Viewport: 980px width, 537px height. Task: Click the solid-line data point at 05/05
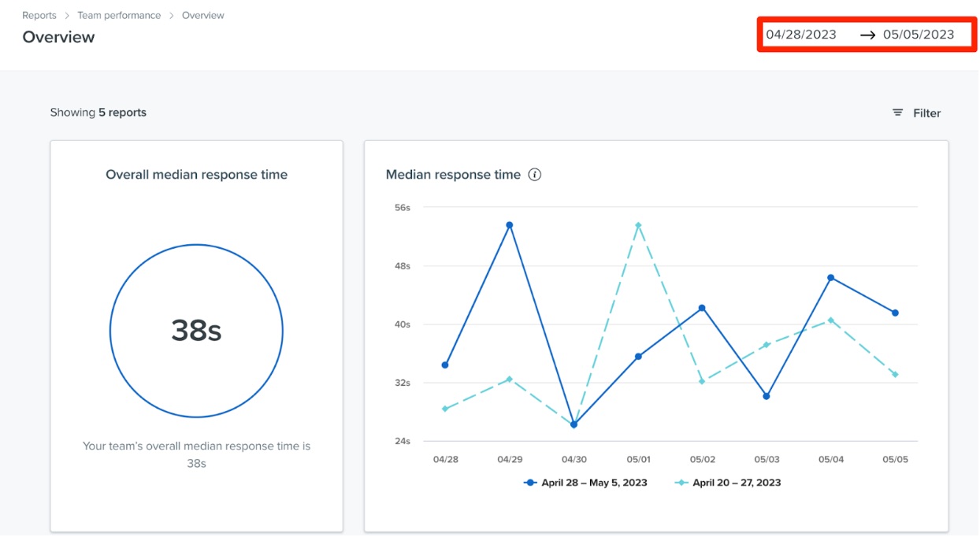coord(895,313)
